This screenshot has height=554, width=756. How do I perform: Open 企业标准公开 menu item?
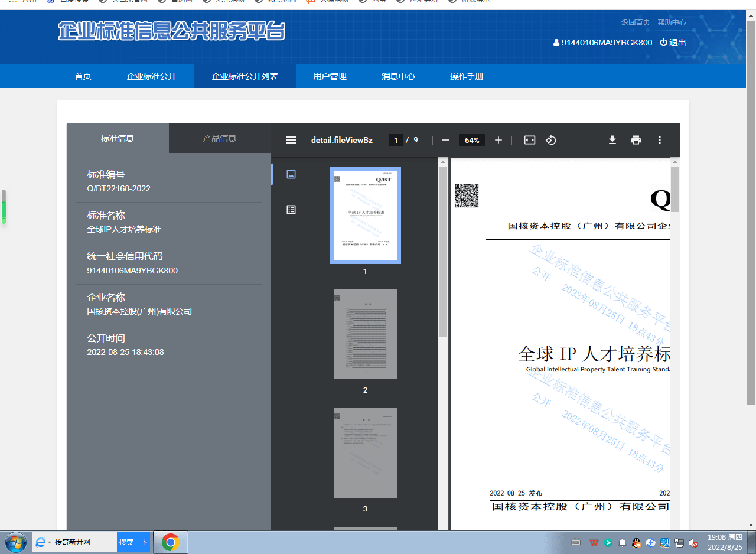coord(152,76)
